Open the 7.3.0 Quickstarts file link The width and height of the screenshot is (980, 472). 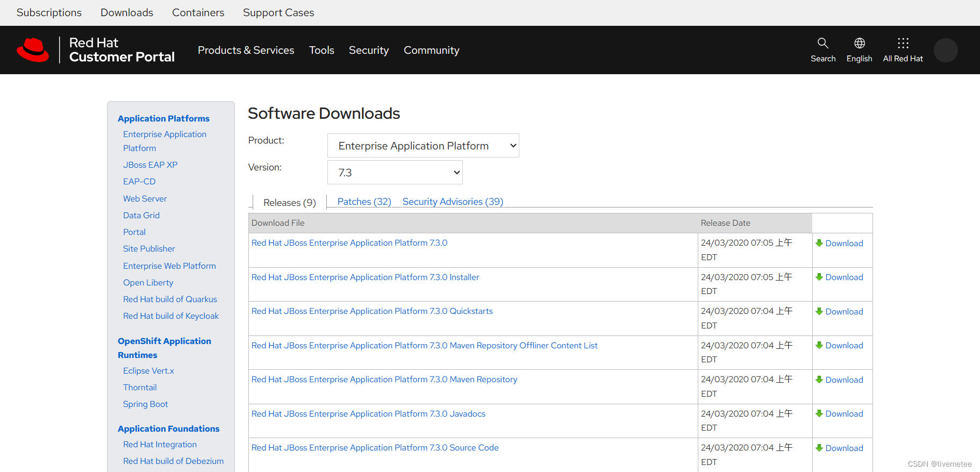tap(372, 311)
